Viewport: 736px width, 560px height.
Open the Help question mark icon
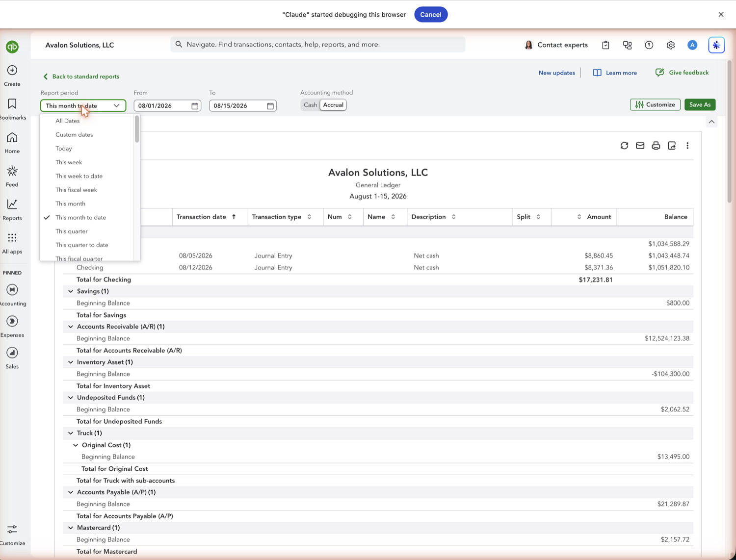(x=649, y=45)
